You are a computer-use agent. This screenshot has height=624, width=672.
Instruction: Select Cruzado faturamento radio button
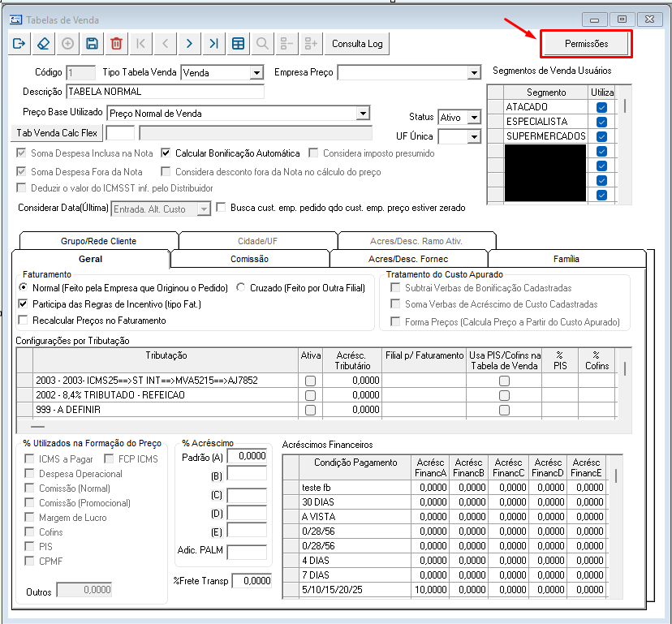241,287
